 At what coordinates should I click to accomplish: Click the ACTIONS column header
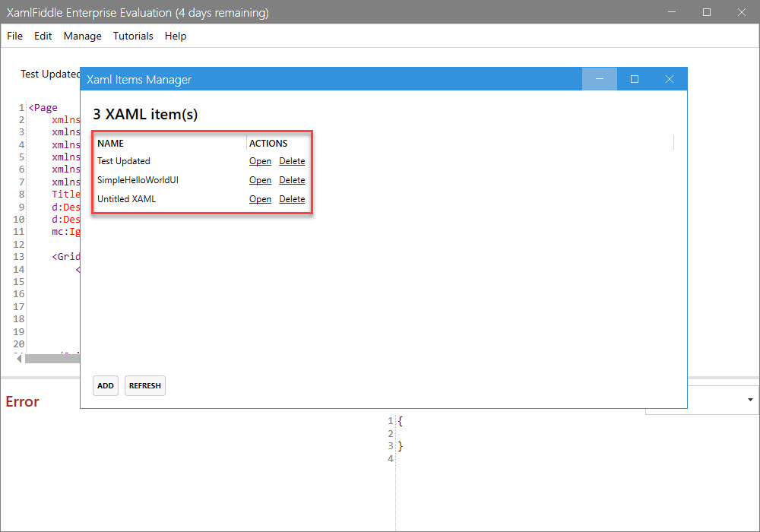[268, 144]
